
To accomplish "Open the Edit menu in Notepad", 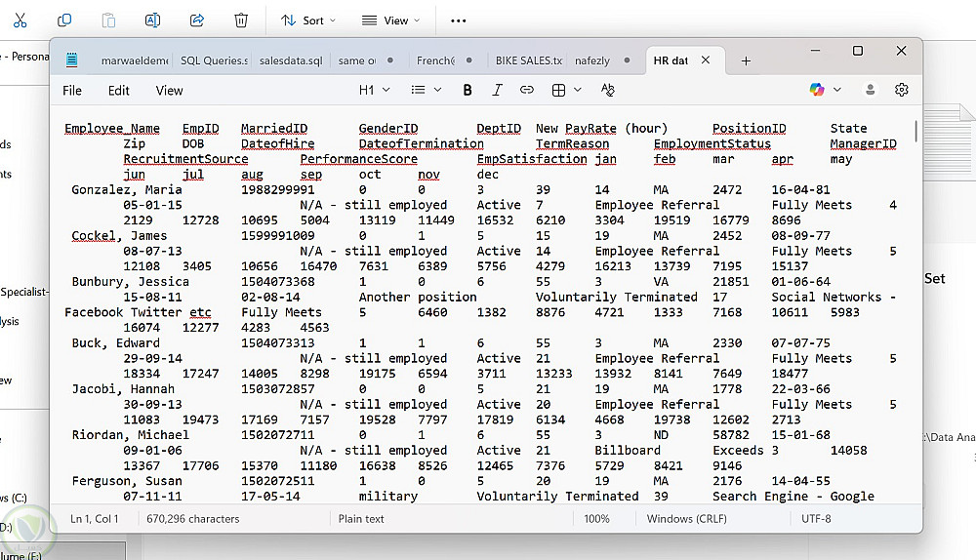I will point(118,91).
